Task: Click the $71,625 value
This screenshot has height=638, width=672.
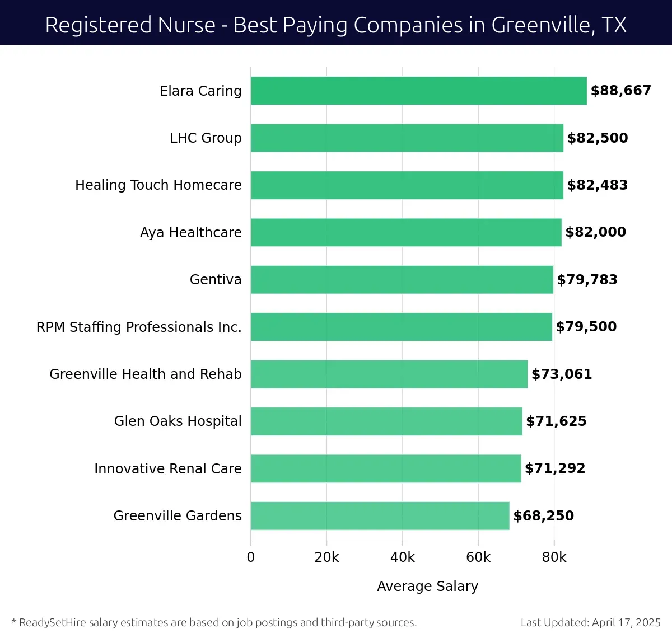Action: click(557, 421)
